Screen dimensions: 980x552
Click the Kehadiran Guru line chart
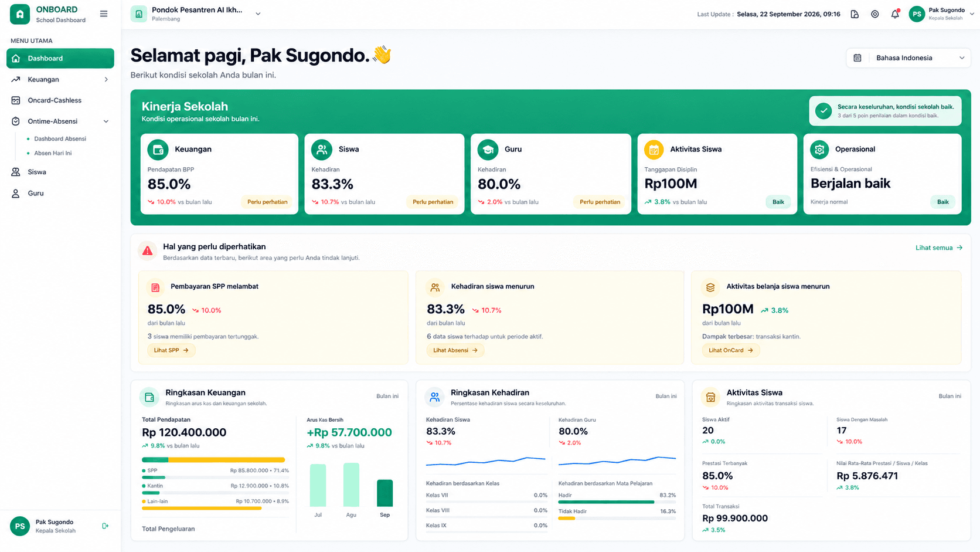(617, 461)
